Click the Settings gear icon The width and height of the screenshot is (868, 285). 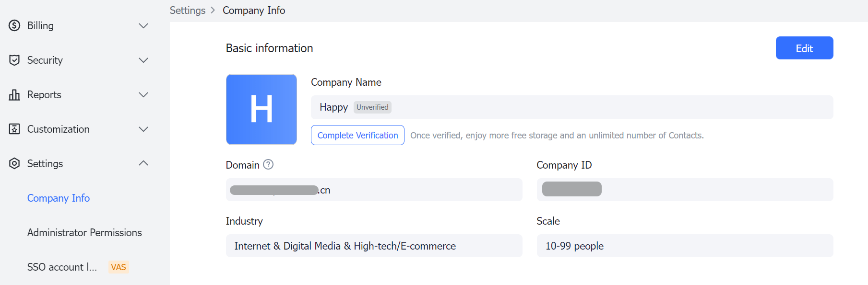14,163
